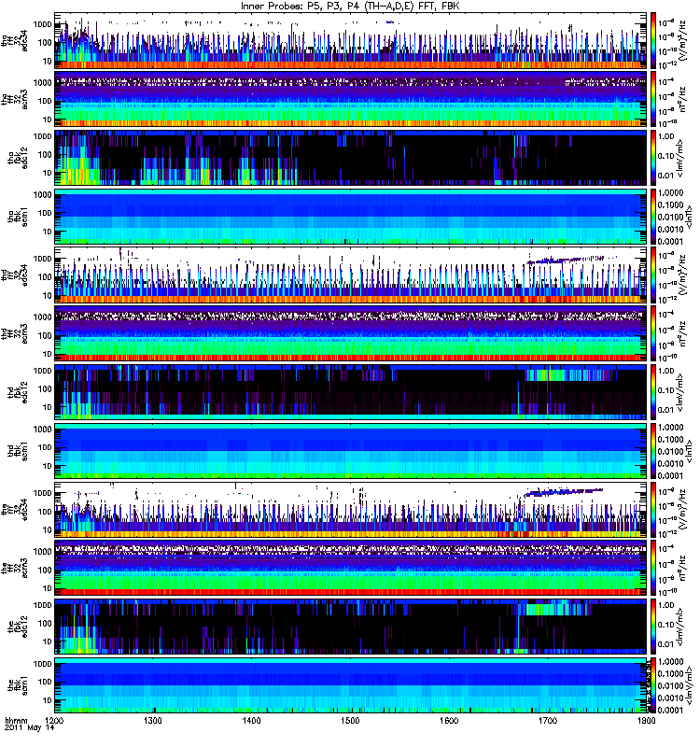This screenshot has height=747, width=700.
Task: Click the color bar of thd fbk scm1 panel
Action: pos(653,451)
